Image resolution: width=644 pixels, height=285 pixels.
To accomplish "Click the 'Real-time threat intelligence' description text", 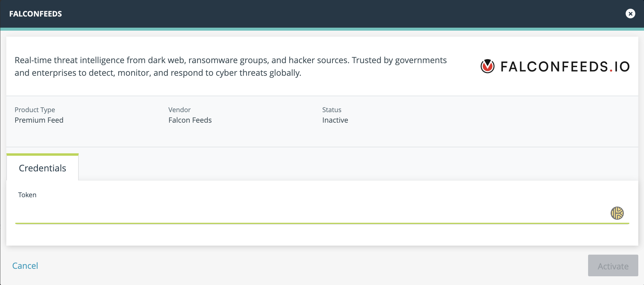I will tap(231, 66).
